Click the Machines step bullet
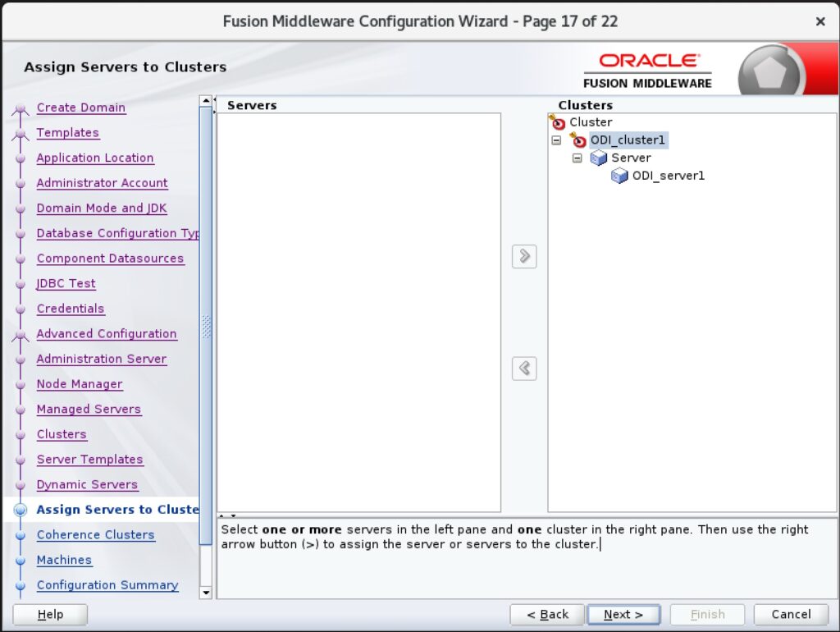840x632 pixels. point(21,560)
